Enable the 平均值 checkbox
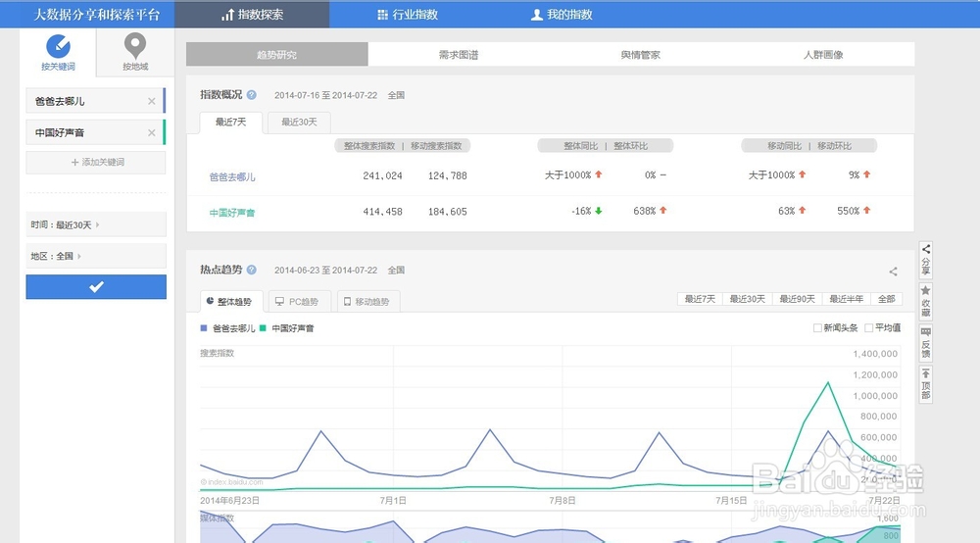 click(x=868, y=328)
